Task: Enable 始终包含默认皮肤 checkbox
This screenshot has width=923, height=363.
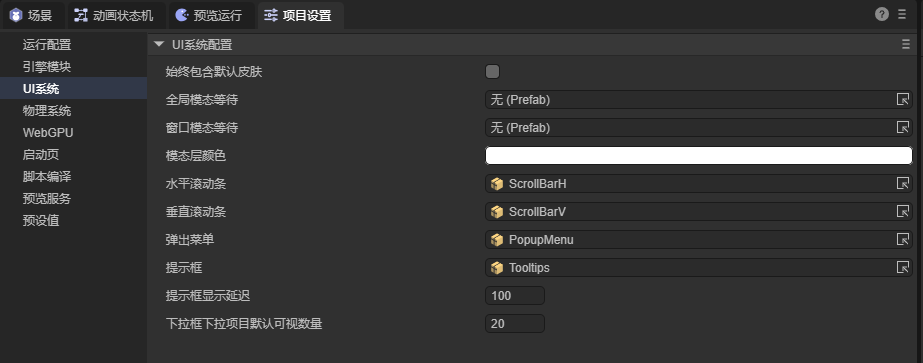Action: tap(492, 72)
